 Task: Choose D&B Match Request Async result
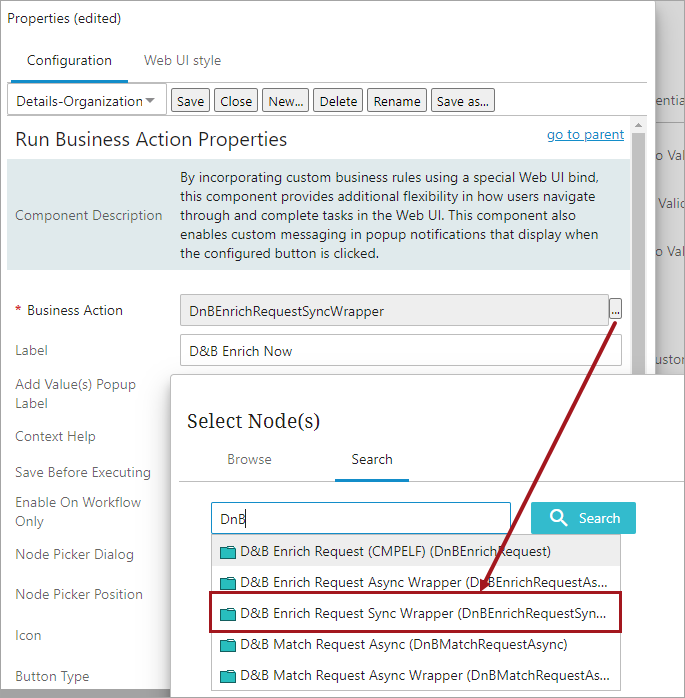[x=404, y=644]
